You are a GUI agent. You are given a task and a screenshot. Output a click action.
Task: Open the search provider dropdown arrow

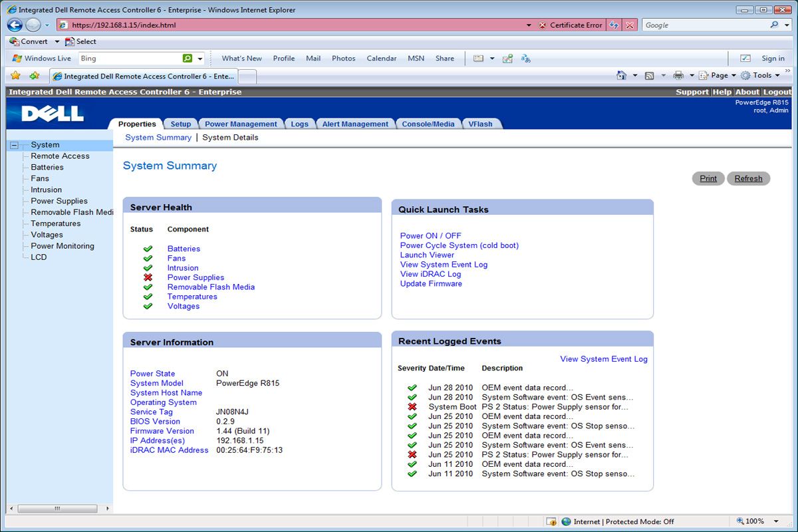pyautogui.click(x=787, y=25)
